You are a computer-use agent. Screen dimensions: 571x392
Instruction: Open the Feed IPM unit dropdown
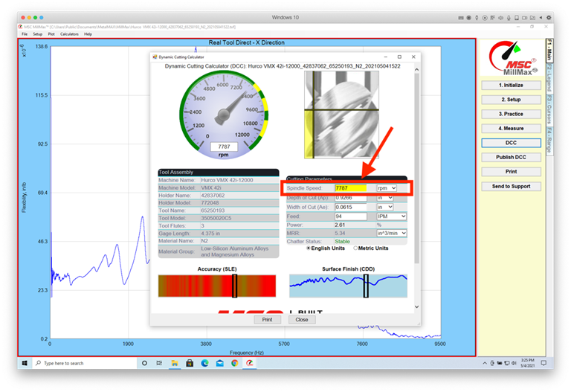(392, 216)
